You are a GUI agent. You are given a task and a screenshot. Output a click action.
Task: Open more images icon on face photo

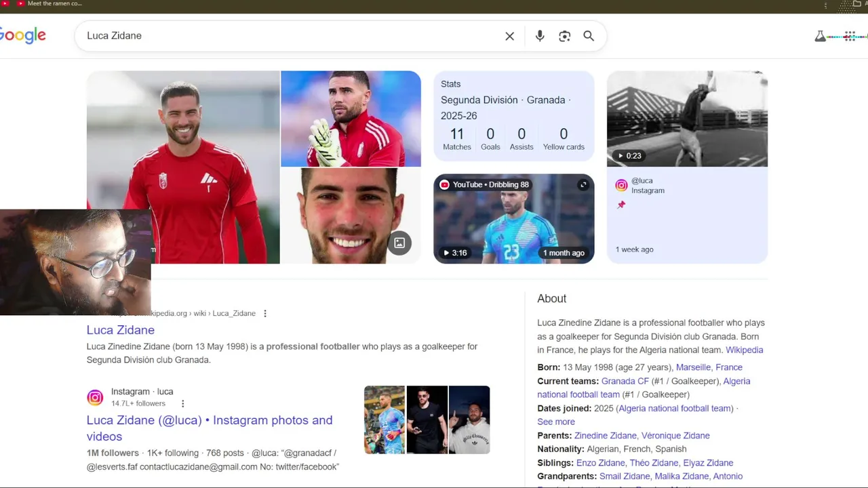(x=399, y=243)
